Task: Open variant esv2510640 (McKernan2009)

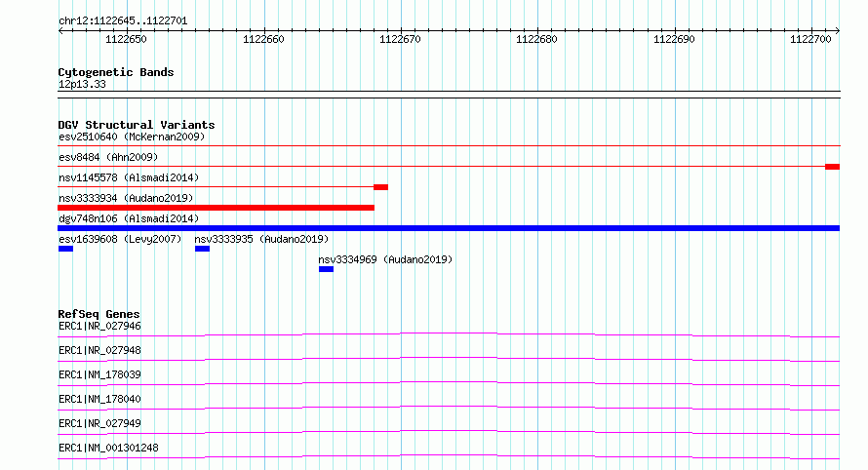Action: (x=132, y=137)
